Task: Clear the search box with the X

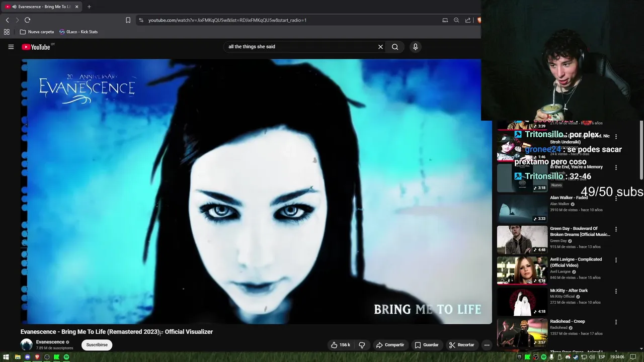Action: coord(380,47)
